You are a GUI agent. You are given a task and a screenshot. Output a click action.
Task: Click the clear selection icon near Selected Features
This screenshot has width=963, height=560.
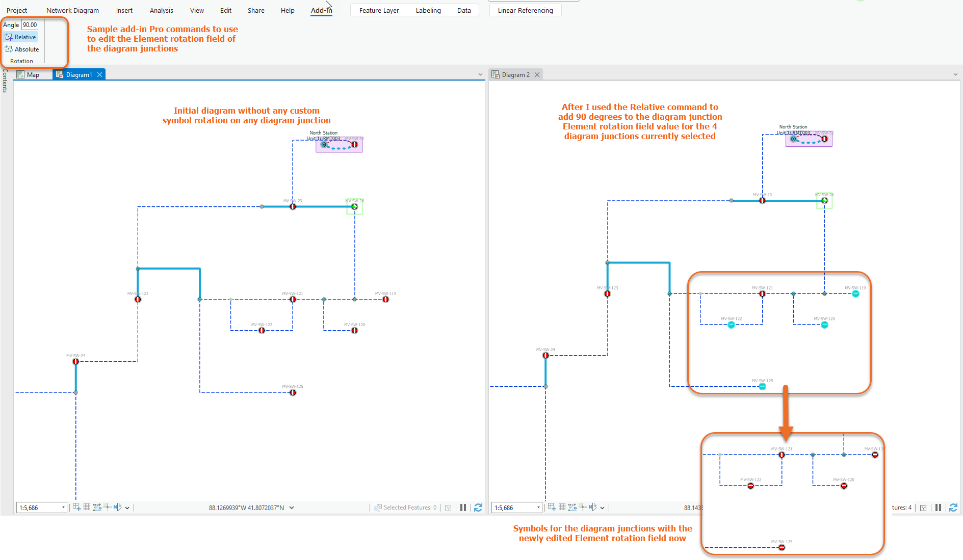point(448,507)
